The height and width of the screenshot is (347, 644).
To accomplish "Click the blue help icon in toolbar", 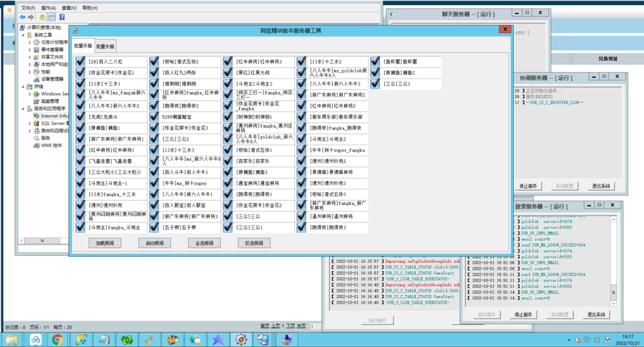I will (63, 17).
